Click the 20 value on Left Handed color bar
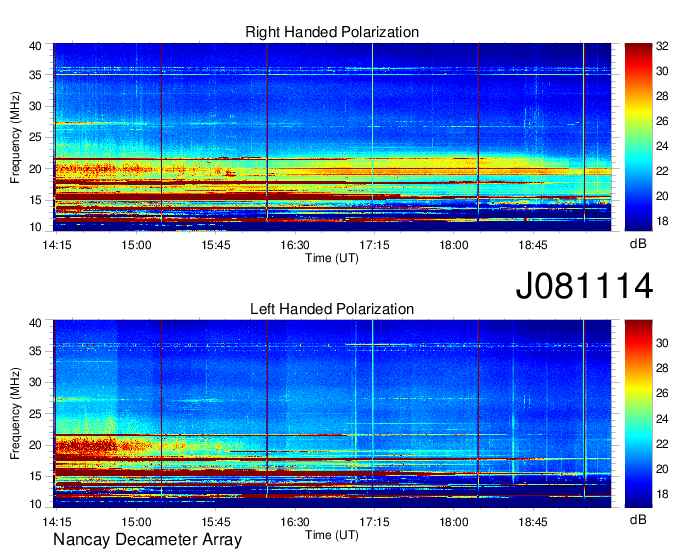 662,469
